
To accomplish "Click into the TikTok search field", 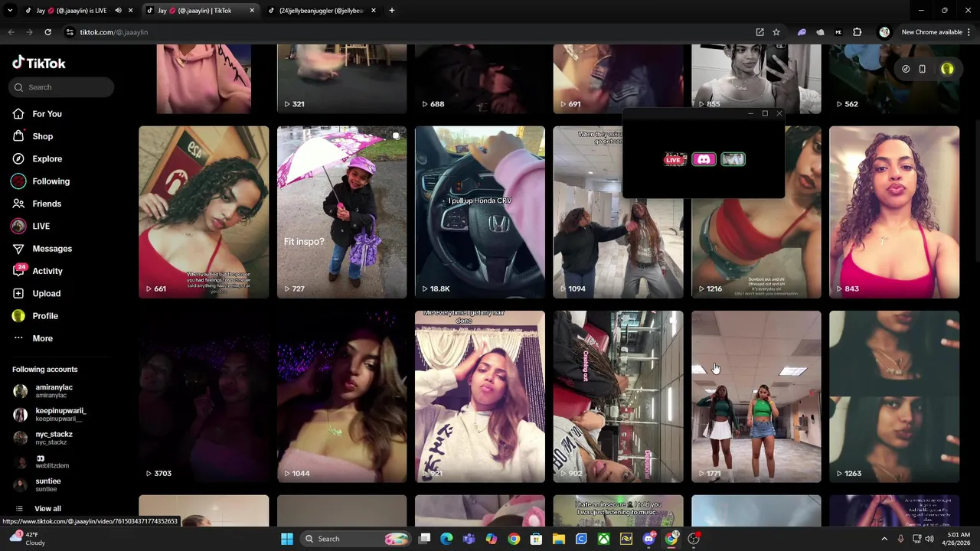I will coord(62,87).
